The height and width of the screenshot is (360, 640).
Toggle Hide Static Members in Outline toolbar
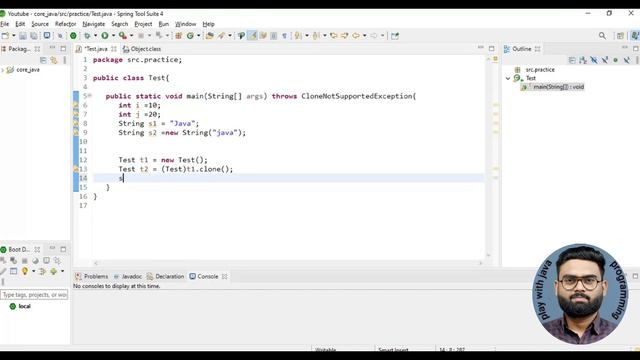(x=605, y=60)
